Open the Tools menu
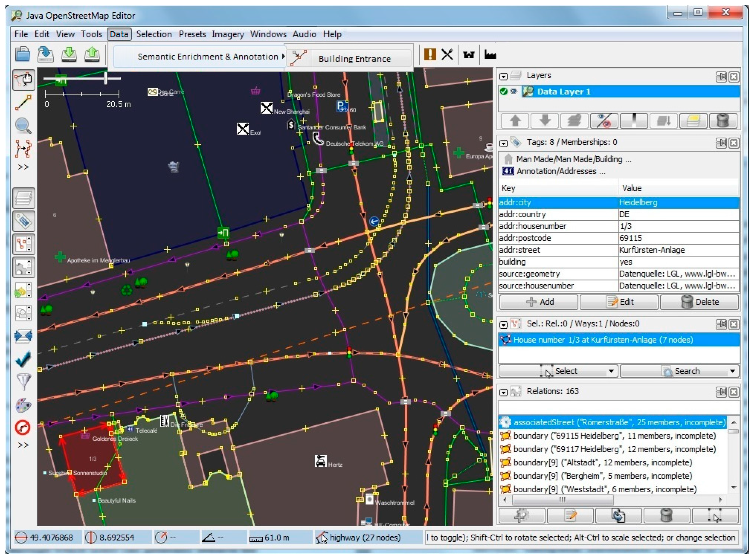Viewport: 755px width, 560px height. (x=91, y=34)
